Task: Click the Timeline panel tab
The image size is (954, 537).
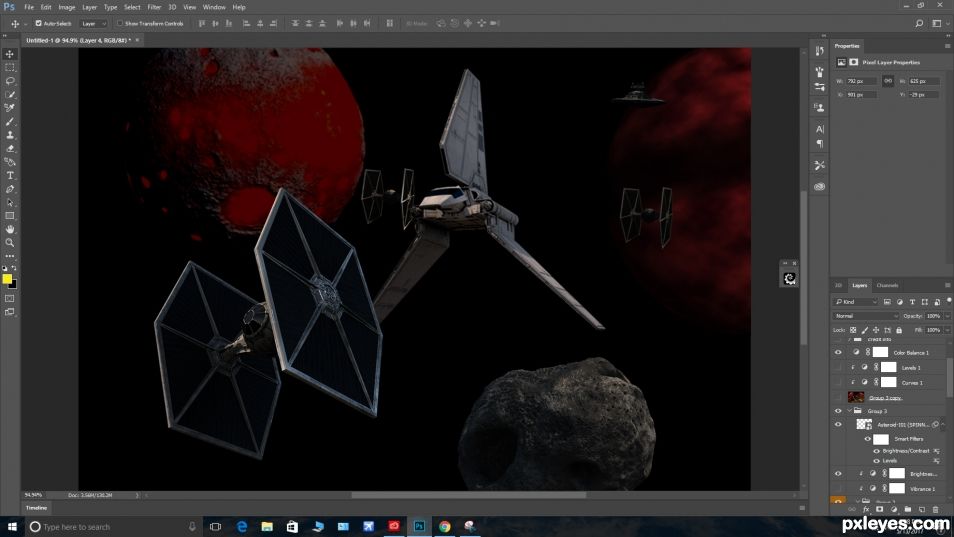Action: coord(37,507)
